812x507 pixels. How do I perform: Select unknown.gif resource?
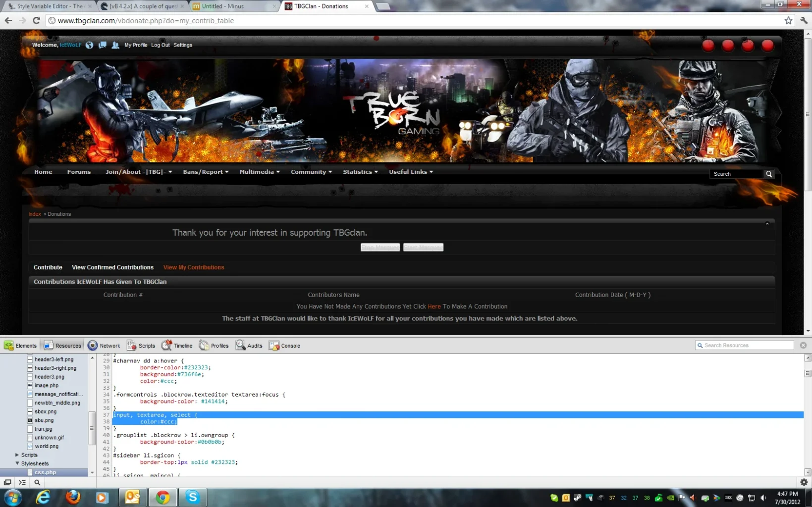click(x=49, y=438)
